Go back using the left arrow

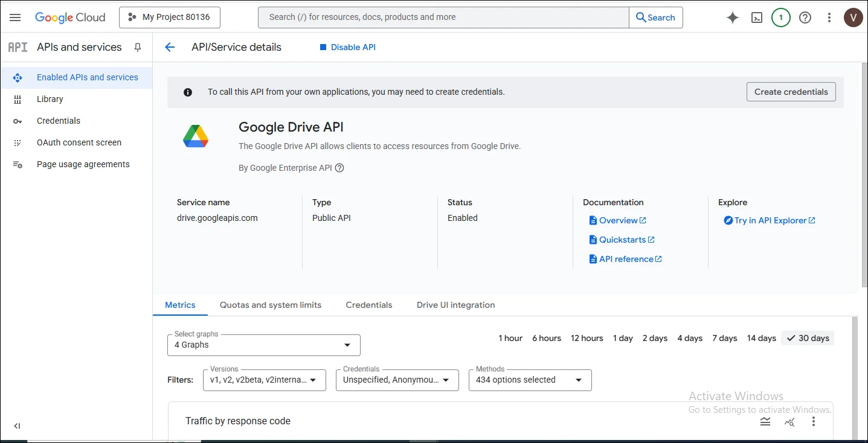pos(170,47)
